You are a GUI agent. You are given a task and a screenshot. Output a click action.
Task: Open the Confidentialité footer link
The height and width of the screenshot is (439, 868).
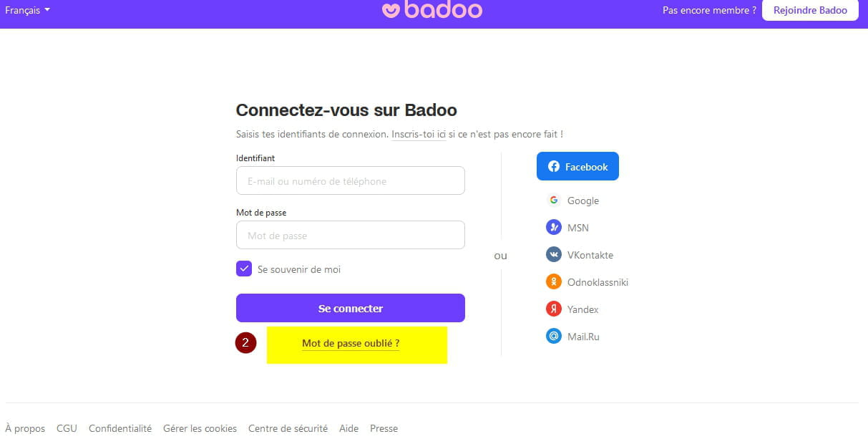coord(120,428)
